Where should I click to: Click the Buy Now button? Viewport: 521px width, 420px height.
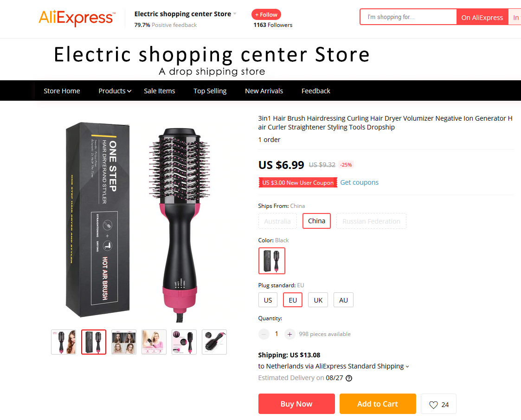click(x=296, y=404)
